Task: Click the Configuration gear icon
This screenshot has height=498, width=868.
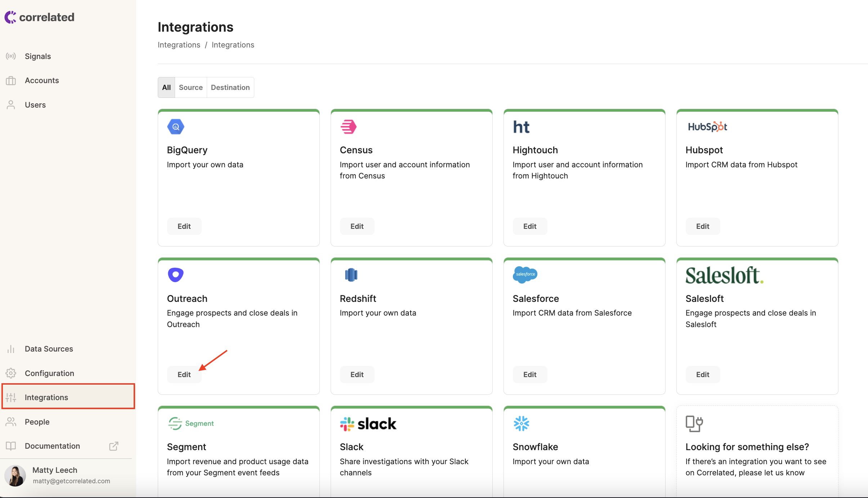Action: click(11, 373)
